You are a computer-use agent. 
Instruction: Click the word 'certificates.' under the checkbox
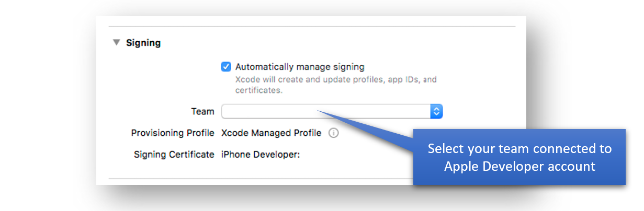click(259, 90)
